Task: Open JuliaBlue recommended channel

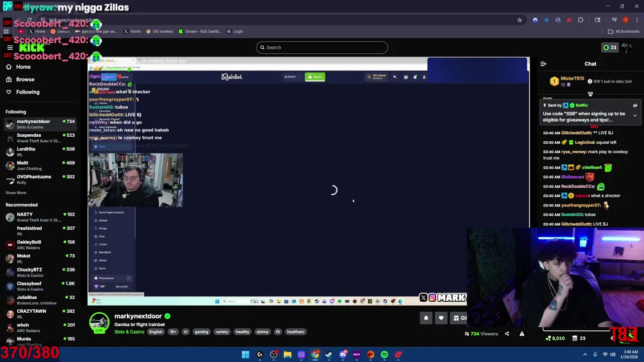Action: [x=40, y=300]
